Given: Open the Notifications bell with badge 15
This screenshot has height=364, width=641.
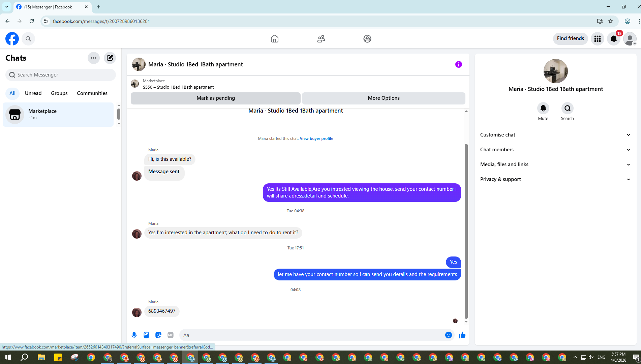Looking at the screenshot, I should click(614, 39).
